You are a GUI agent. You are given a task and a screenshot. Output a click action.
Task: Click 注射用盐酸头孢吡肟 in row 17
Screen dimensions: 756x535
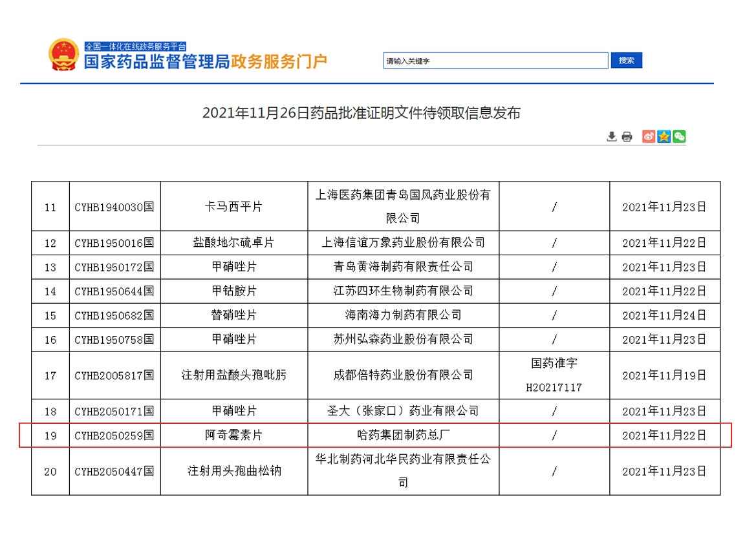point(233,375)
